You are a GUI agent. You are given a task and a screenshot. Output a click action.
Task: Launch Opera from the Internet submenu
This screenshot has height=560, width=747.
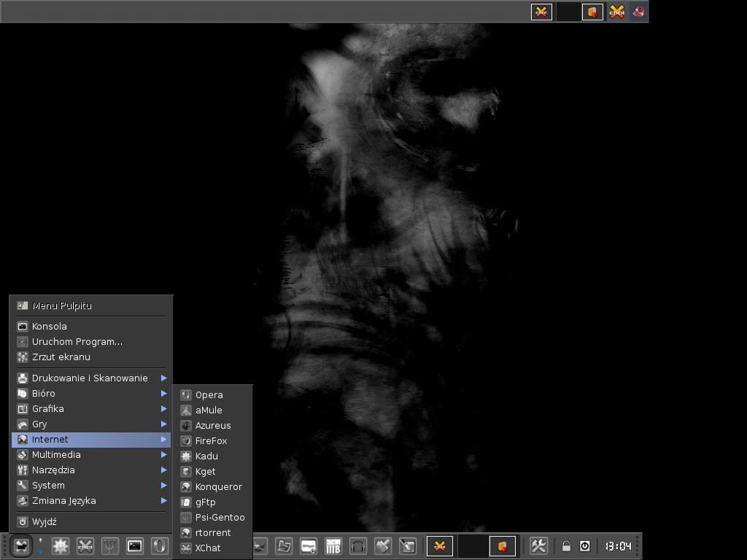pos(212,394)
